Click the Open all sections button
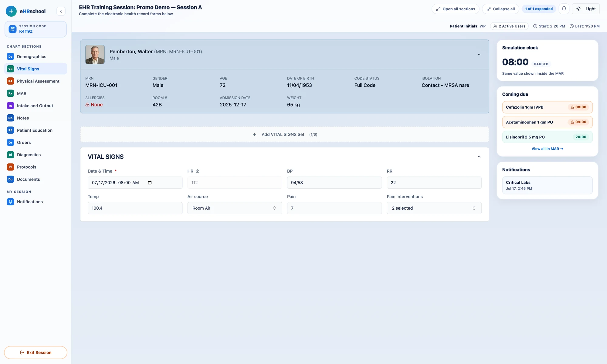Screen dimensions: 607x364 pyautogui.click(x=456, y=9)
